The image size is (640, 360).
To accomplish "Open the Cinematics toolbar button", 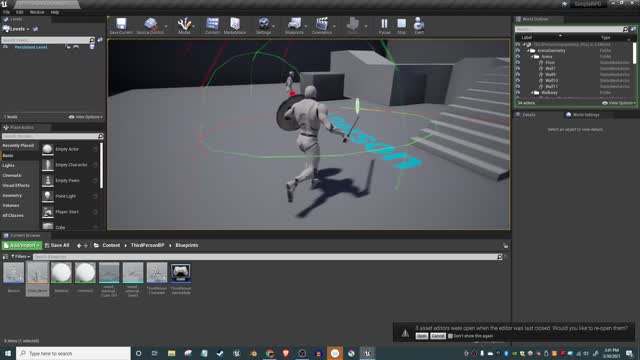I will (322, 26).
